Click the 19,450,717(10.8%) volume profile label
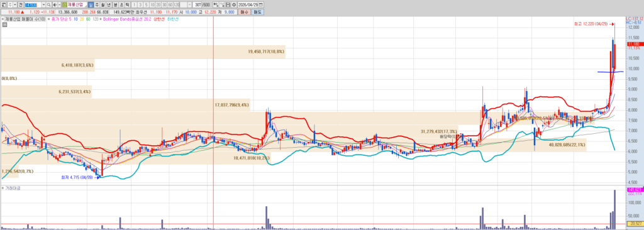Screen dimensions: 644x230 pos(266,52)
